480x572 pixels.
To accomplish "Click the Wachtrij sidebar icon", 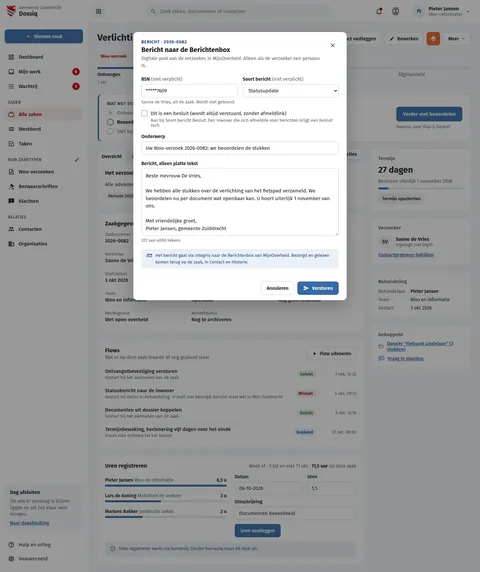I will (11, 86).
